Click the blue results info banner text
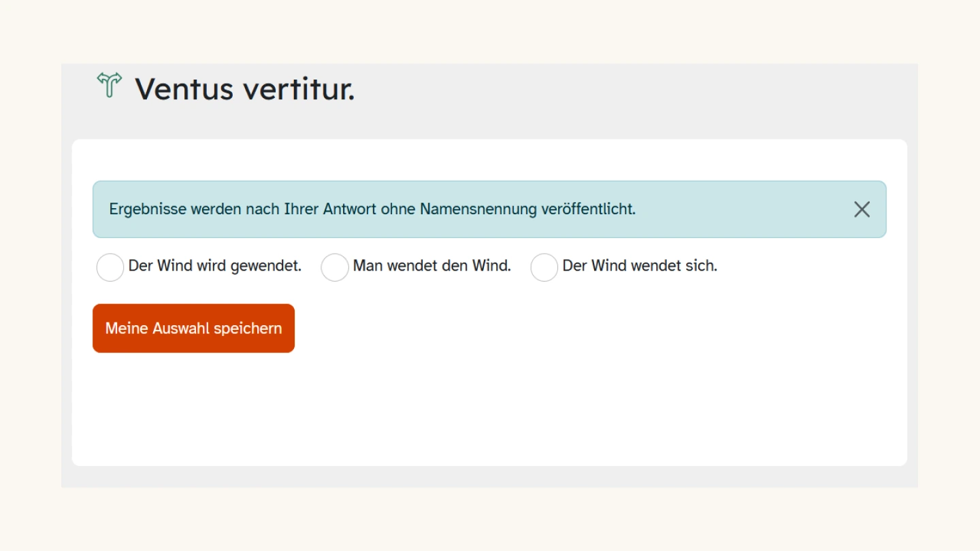Screen dimensions: 980x551 372,210
